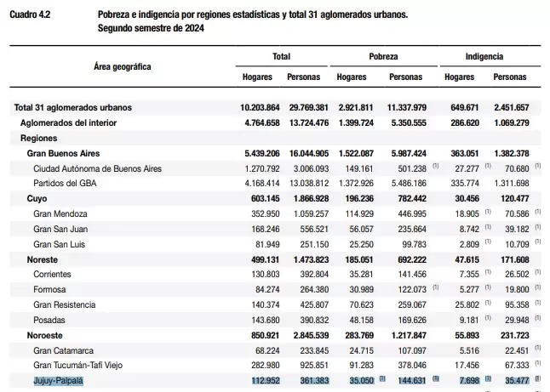Click the Indigencia group header
Screen dimensions: 550x392
pos(484,56)
